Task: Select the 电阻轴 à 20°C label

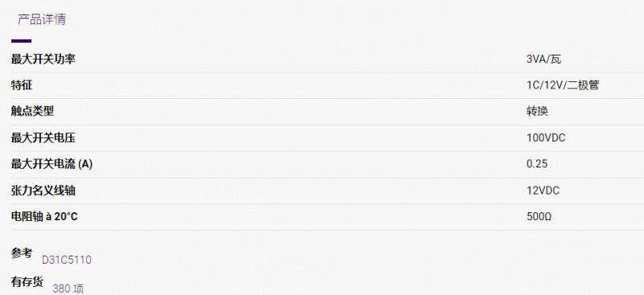Action: tap(44, 216)
